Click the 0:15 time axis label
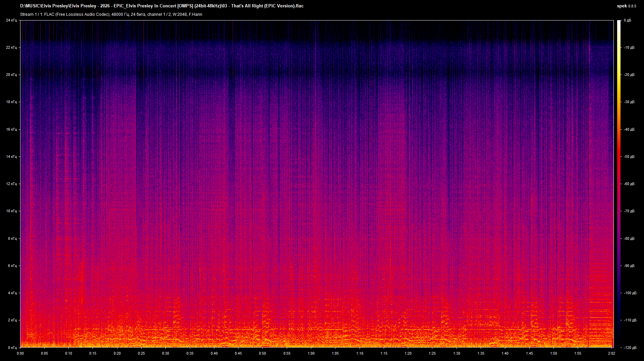This screenshot has width=644, height=361. click(x=93, y=353)
